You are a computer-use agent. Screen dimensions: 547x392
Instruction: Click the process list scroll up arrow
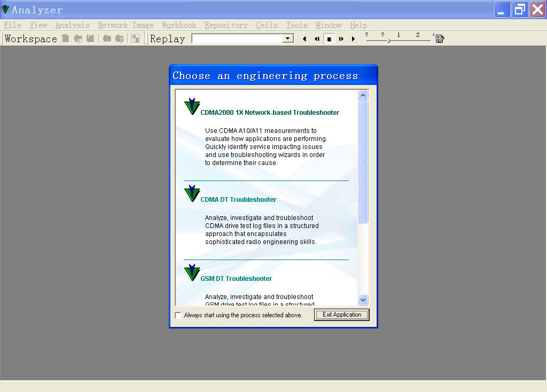(363, 95)
